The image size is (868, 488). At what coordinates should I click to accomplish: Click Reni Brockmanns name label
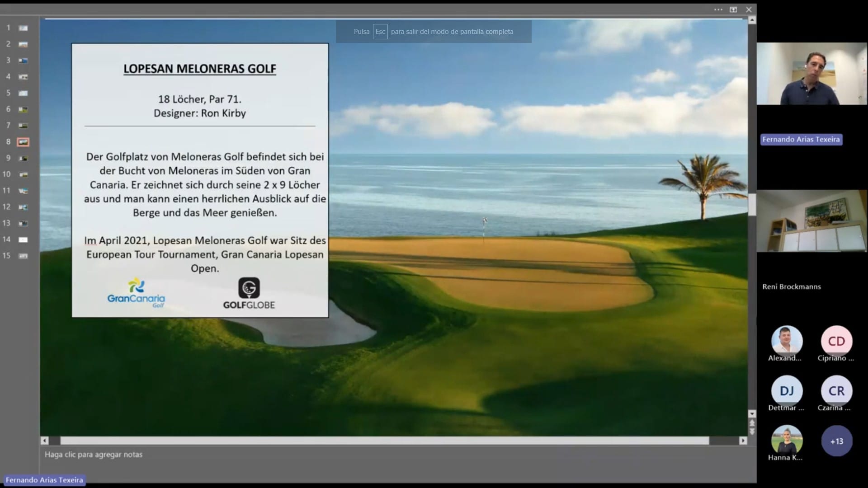pyautogui.click(x=792, y=287)
